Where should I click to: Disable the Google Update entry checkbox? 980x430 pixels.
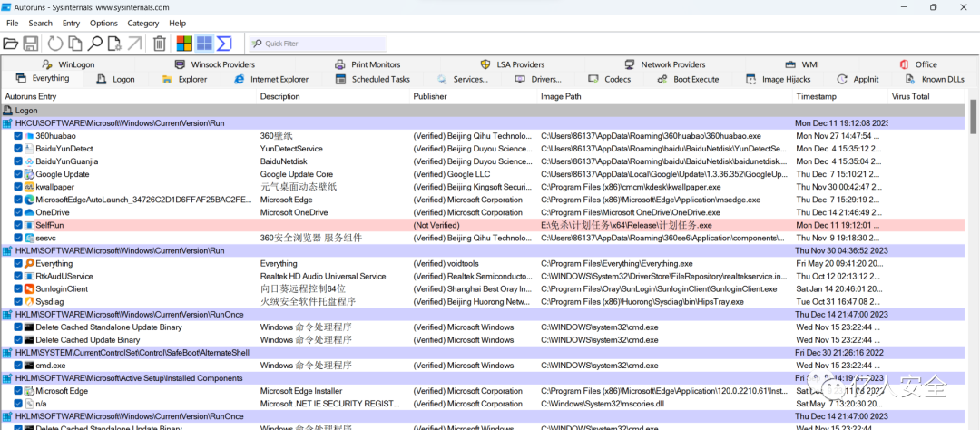pyautogui.click(x=18, y=174)
